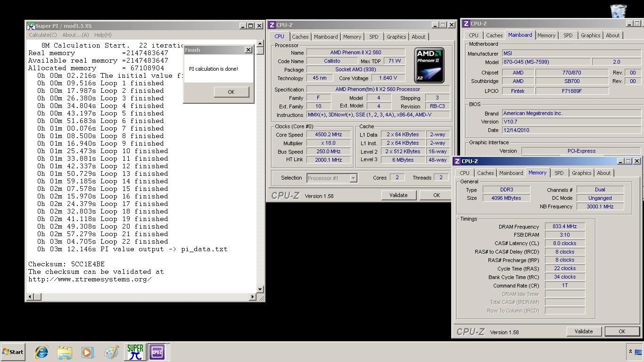Select CPU tab in the CPU-Z Memory window
Screen dimensions: 644x362
(x=464, y=173)
